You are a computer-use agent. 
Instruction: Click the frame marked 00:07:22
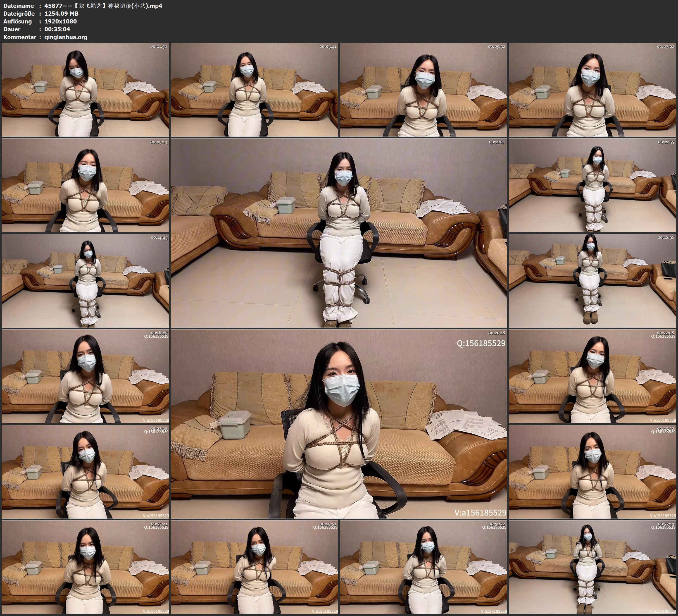tap(593, 90)
